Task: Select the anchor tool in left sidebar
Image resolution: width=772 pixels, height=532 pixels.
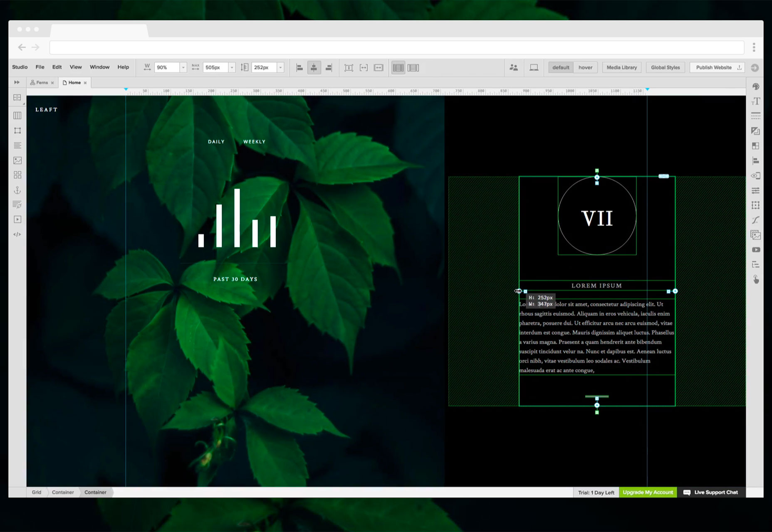Action: (17, 190)
